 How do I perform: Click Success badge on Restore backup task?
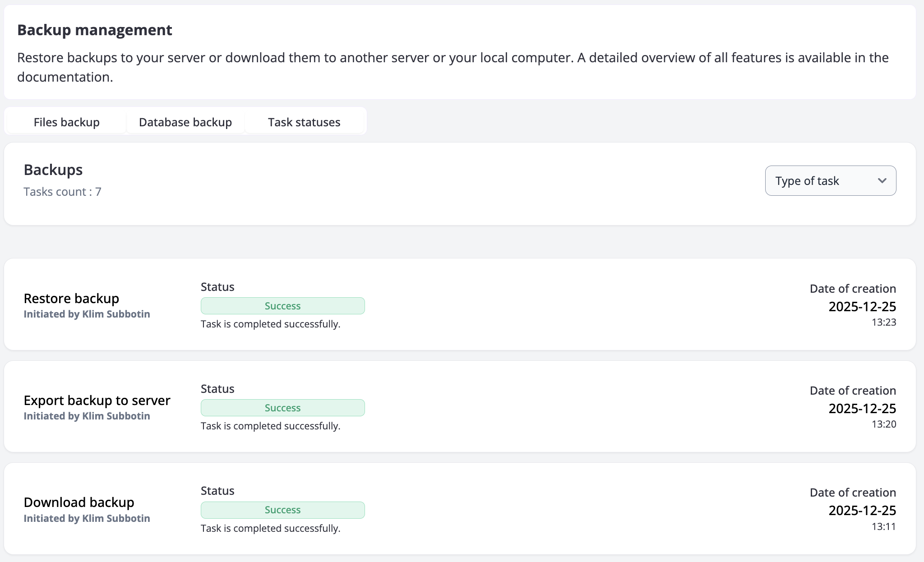tap(282, 306)
